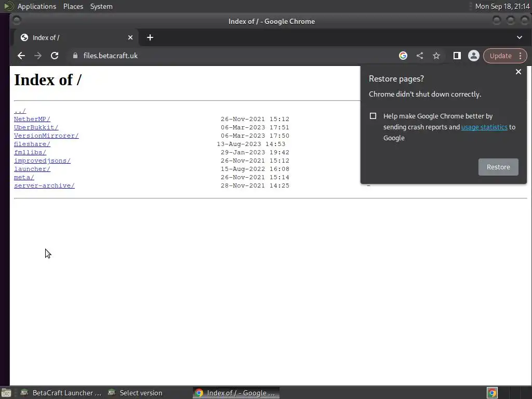532x399 pixels.
Task: Open the NetherMP/ folder
Action: [x=32, y=119]
